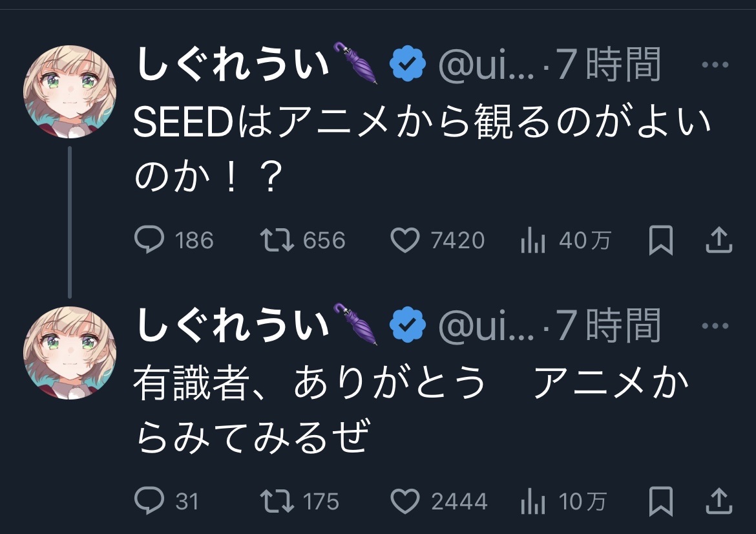Screen dimensions: 756x534
Task: View analytics showing 10万 views
Action: coord(531,502)
